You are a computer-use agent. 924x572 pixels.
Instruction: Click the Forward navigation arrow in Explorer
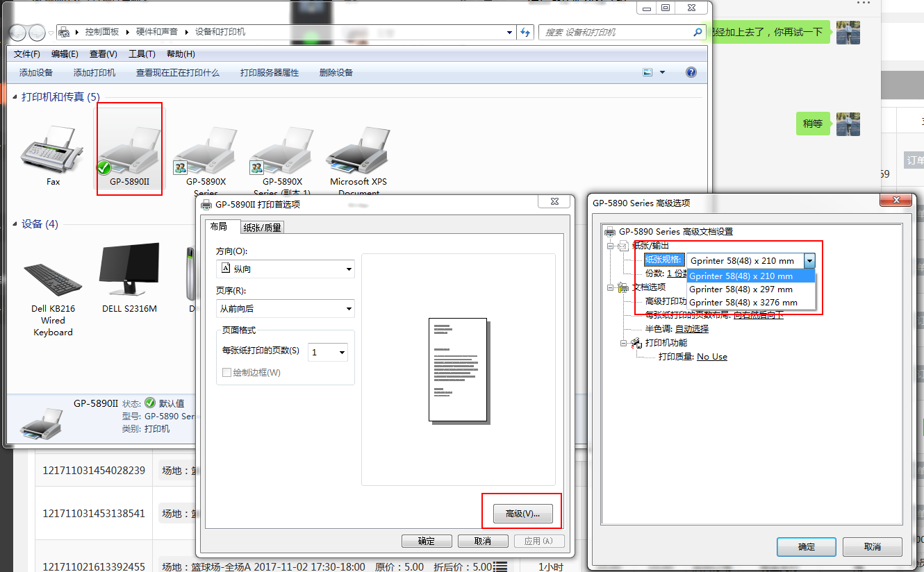coord(37,33)
